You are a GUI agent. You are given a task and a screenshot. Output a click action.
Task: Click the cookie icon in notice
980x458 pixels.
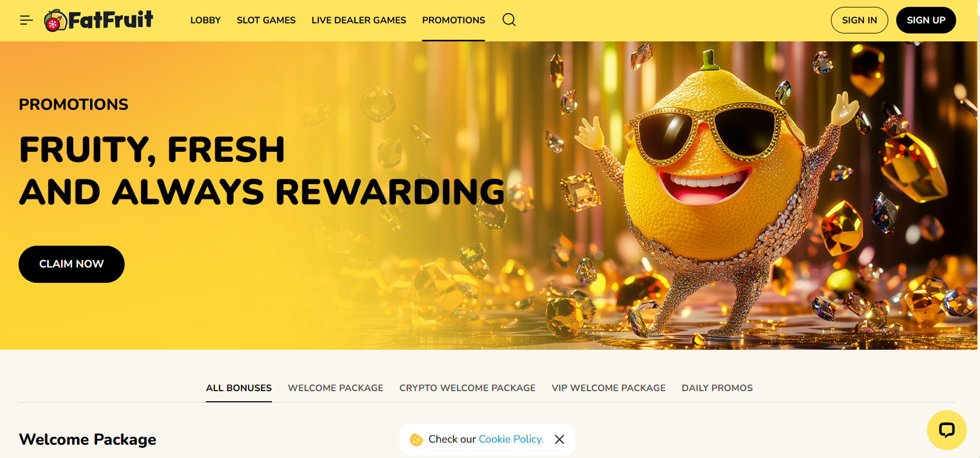tap(416, 439)
